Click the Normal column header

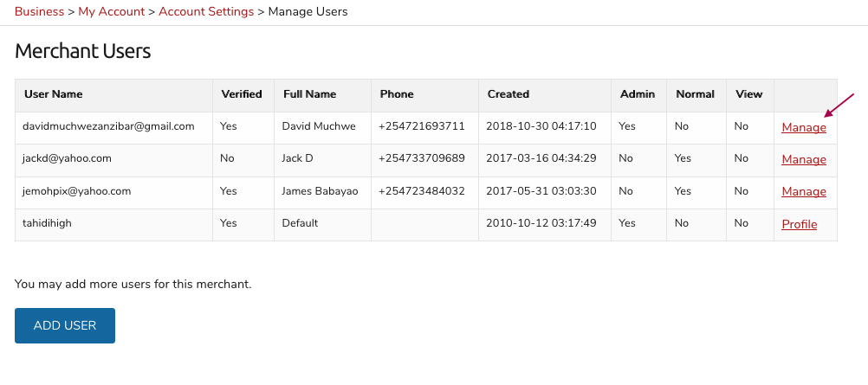click(x=695, y=94)
